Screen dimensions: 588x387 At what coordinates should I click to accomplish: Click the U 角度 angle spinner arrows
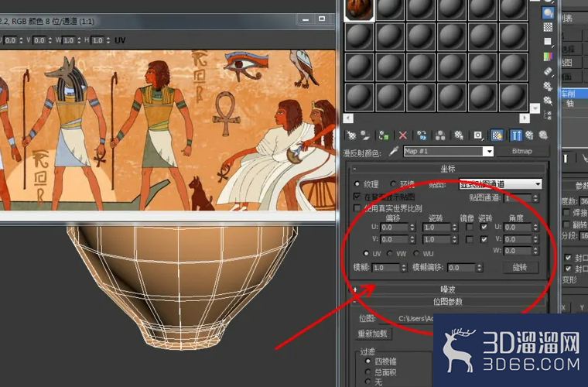pyautogui.click(x=535, y=228)
